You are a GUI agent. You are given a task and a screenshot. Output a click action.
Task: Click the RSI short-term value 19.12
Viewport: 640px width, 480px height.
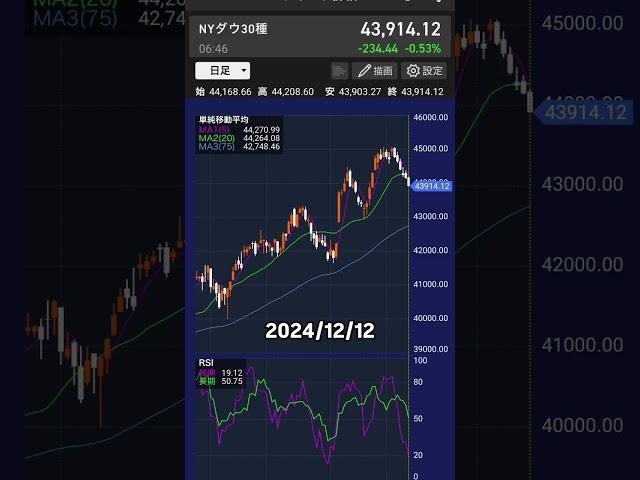(232, 373)
